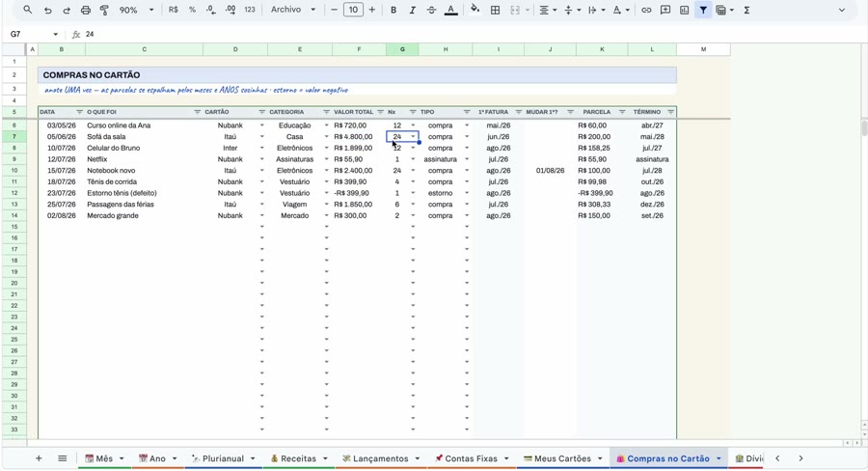Click the redo arrow icon
Screen dimensions: 868x471
pyautogui.click(x=67, y=10)
